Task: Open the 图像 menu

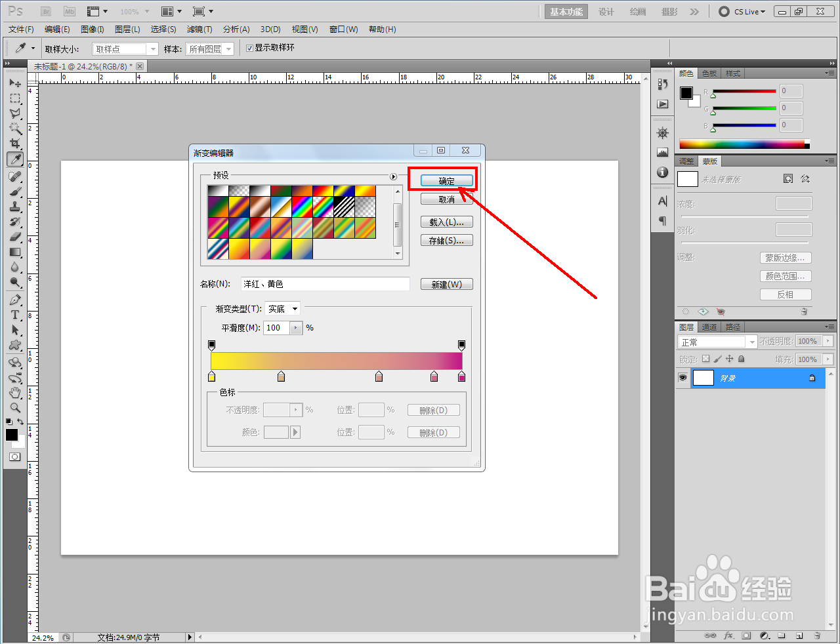Action: tap(93, 30)
